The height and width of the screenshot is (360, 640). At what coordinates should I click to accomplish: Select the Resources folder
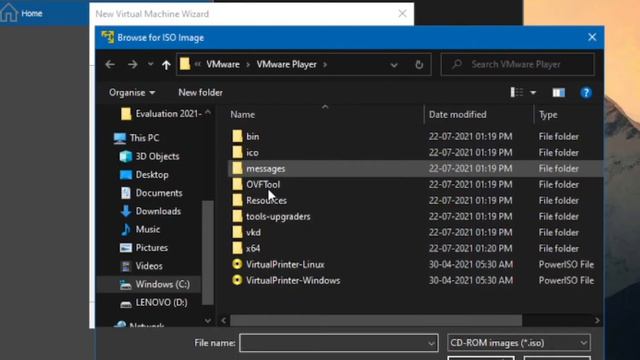266,200
